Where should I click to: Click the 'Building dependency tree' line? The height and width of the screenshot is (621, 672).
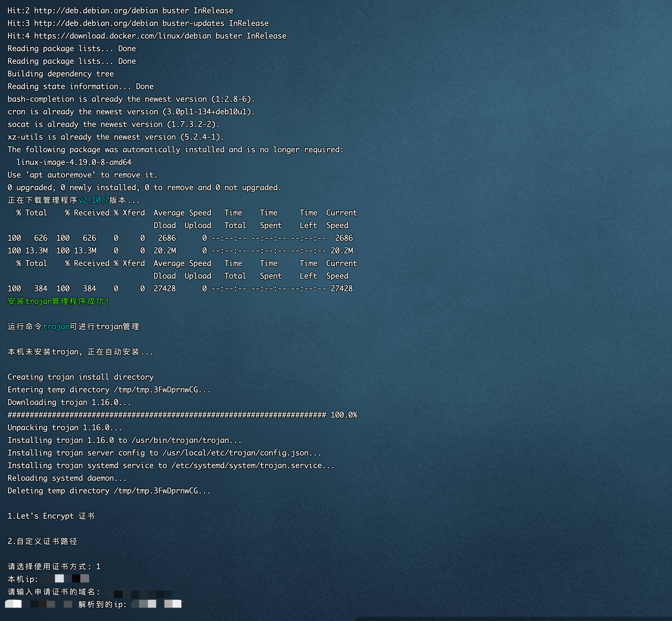(x=61, y=74)
